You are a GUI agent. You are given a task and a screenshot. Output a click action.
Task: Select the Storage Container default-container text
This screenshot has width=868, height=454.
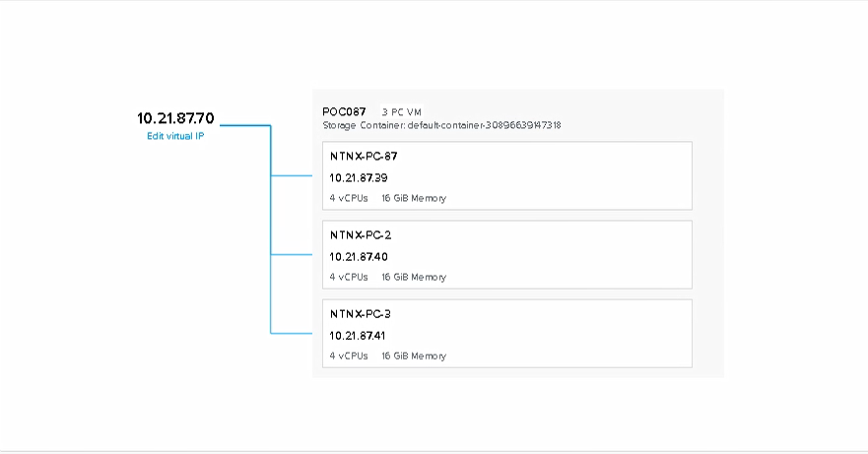point(441,126)
